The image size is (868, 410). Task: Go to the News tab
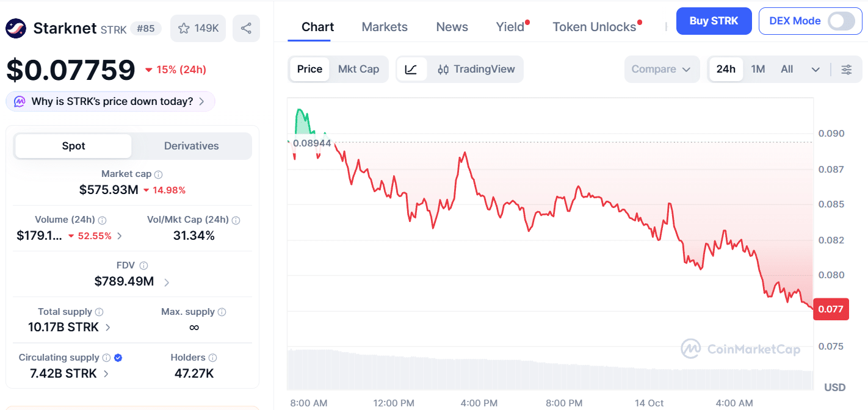pos(452,27)
